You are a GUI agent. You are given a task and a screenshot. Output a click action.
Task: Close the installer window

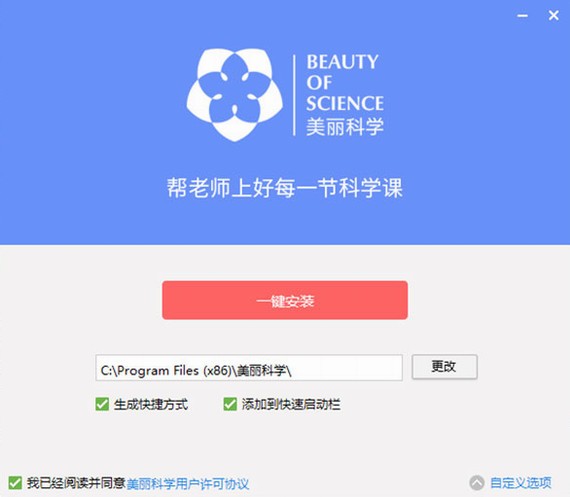[554, 15]
